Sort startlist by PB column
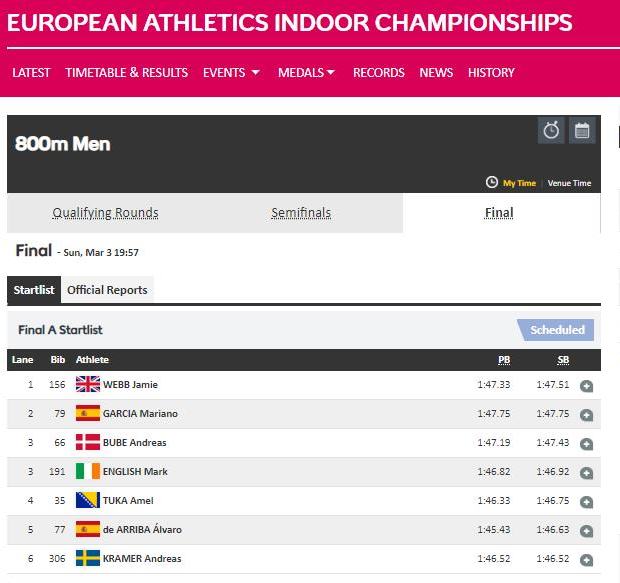Viewport: 620px width, 583px height. [x=504, y=360]
